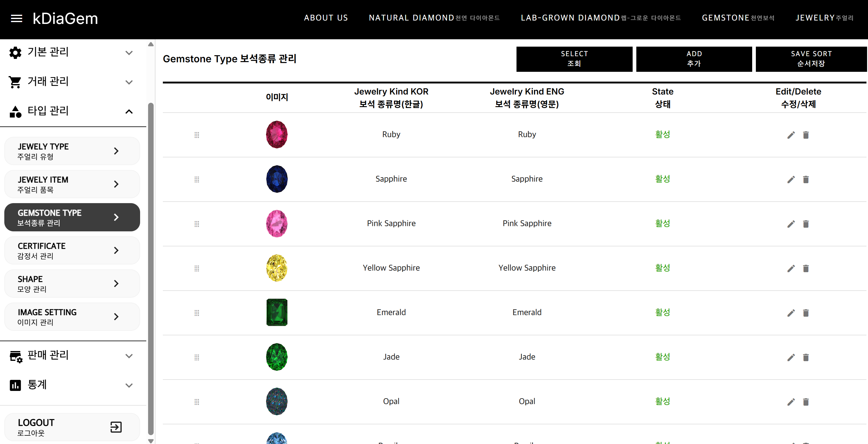868x444 pixels.
Task: Click trash icon for Emerald row
Action: click(x=806, y=313)
